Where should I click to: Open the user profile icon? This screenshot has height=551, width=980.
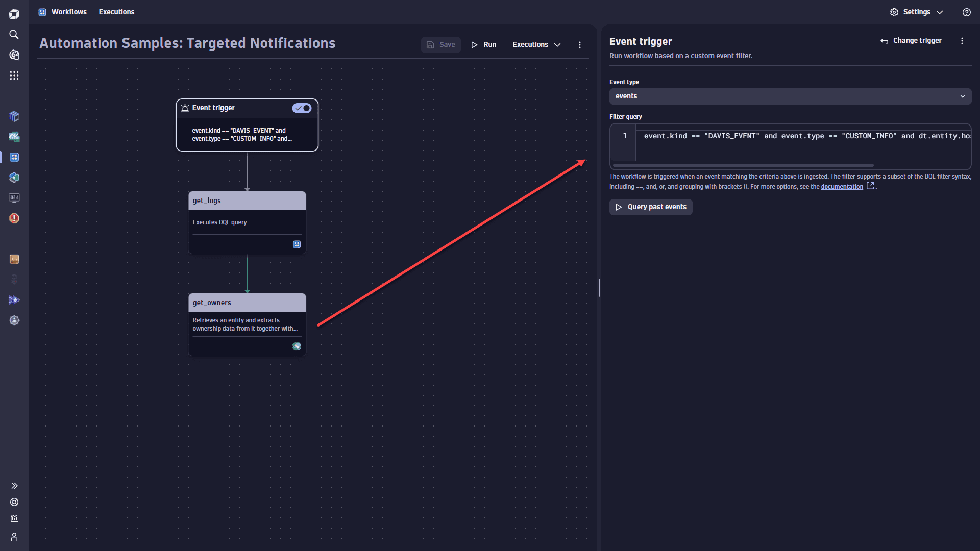14,537
